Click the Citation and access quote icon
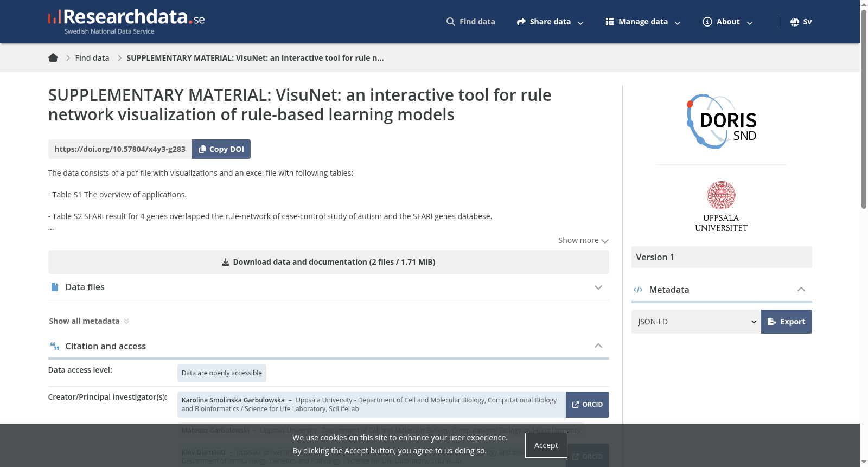 pos(55,346)
